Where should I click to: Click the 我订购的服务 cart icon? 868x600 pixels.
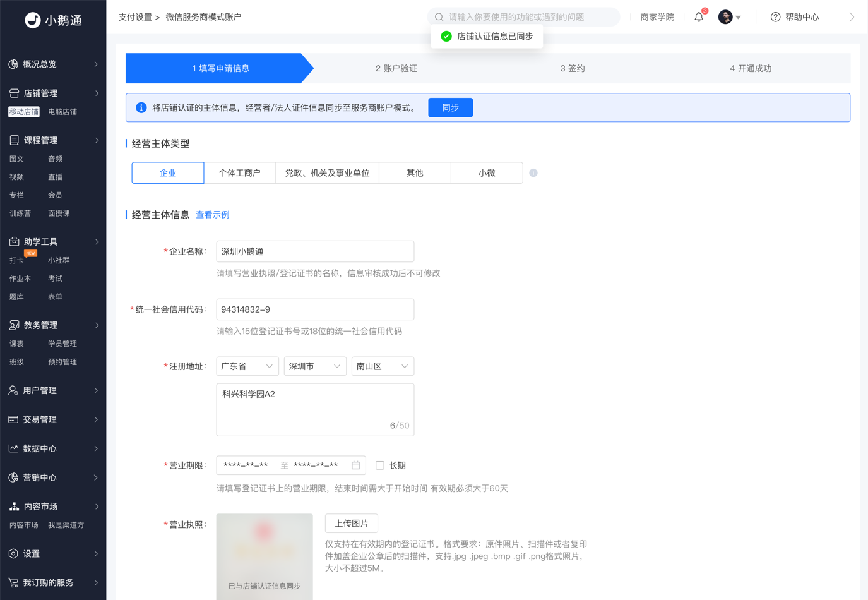13,582
